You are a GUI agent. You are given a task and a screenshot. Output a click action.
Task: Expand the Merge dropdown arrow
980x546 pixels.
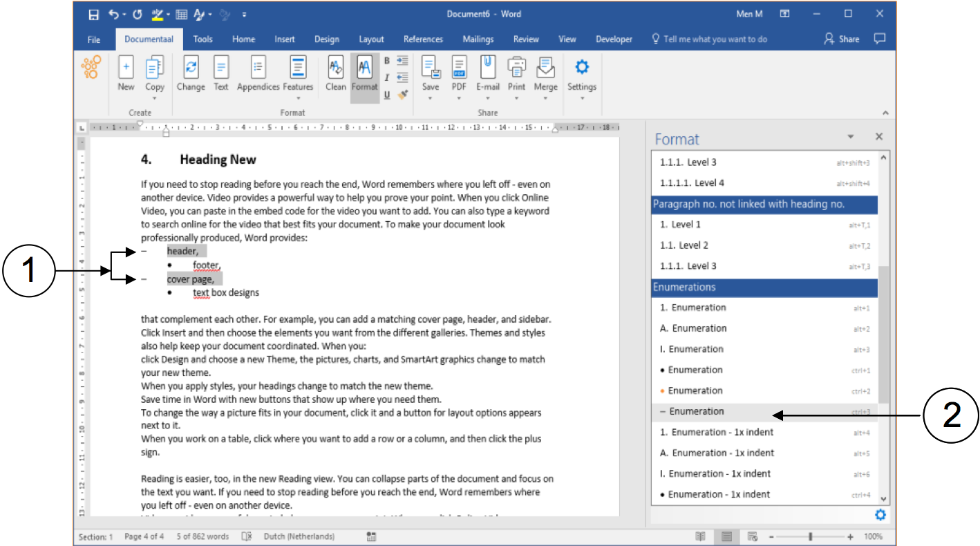pos(546,98)
